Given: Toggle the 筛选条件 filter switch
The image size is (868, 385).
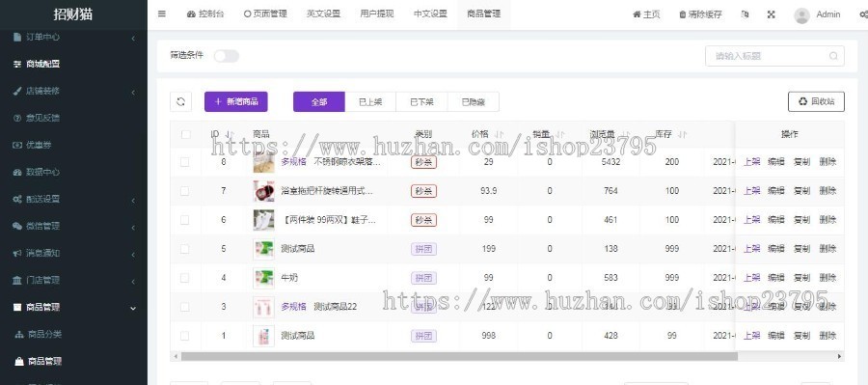Looking at the screenshot, I should pyautogui.click(x=227, y=56).
